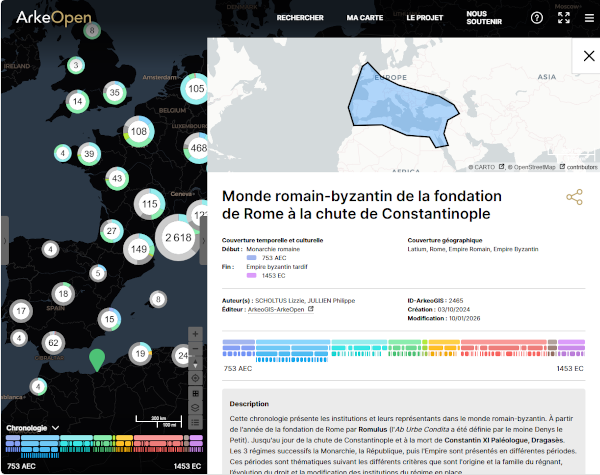Click 'Monarchie romaine' start period text
The image size is (600, 475).
point(273,249)
